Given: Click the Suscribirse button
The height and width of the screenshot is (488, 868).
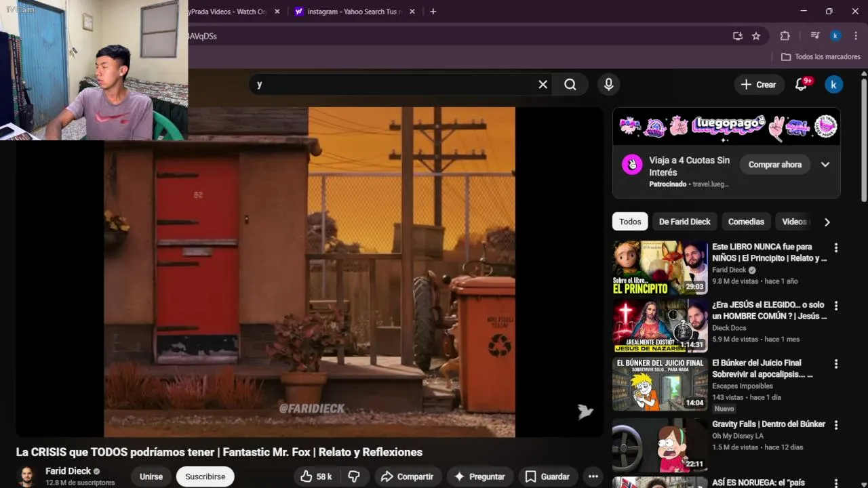Looking at the screenshot, I should [205, 476].
